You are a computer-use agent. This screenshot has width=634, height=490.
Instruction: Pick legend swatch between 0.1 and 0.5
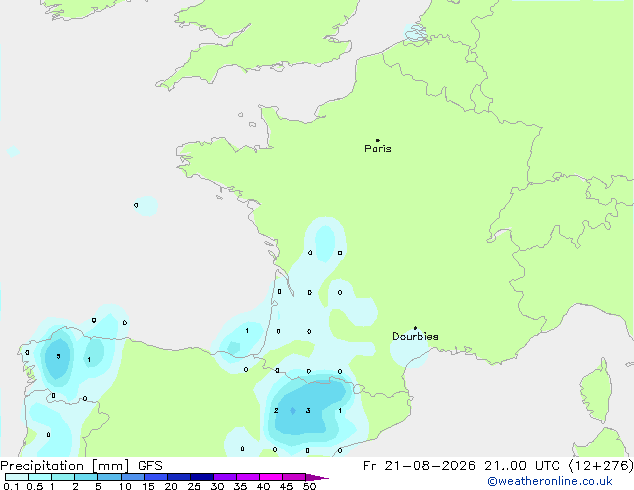17,477
